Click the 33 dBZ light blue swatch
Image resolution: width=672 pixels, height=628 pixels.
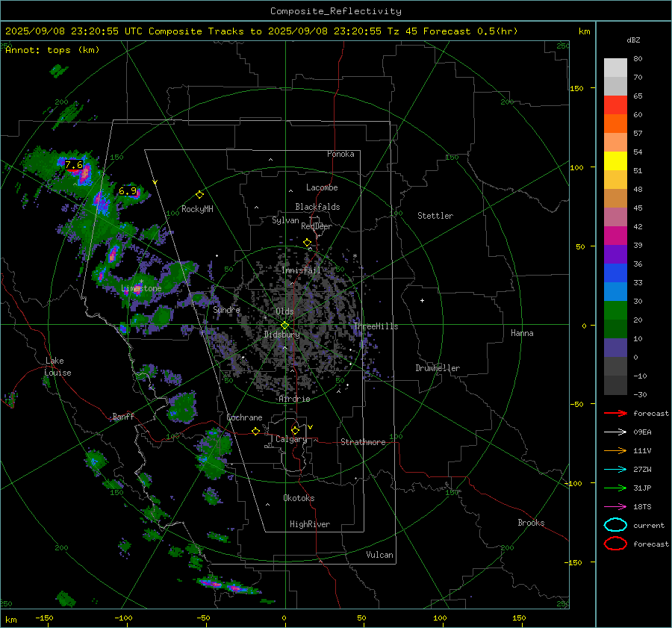point(615,291)
